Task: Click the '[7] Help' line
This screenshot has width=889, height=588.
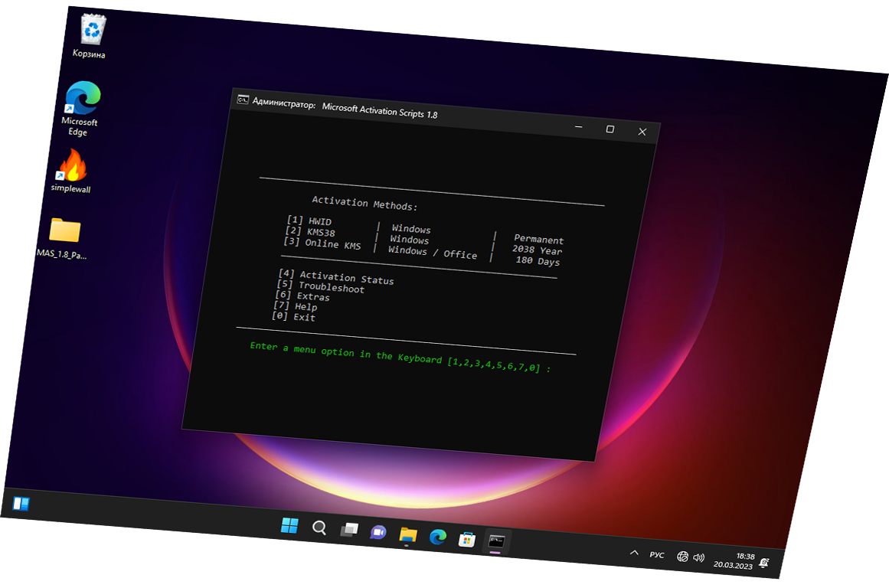Action: [296, 305]
